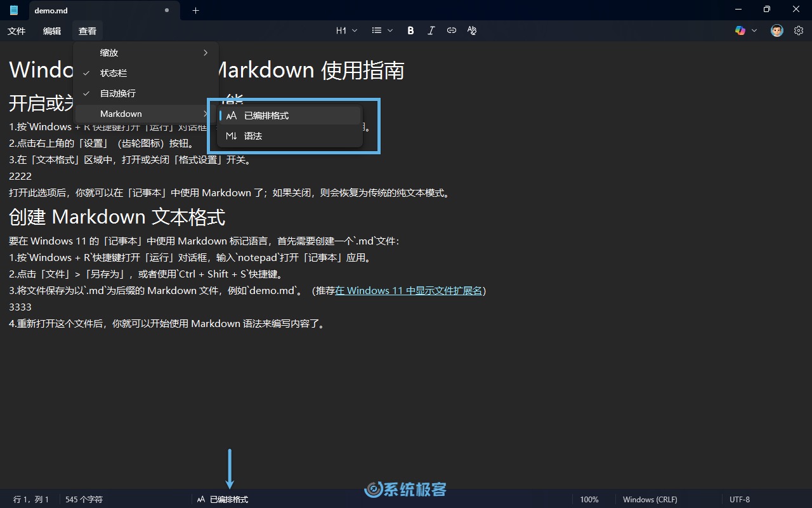812x508 pixels.
Task: Select 已编排格式 view mode
Action: point(290,116)
